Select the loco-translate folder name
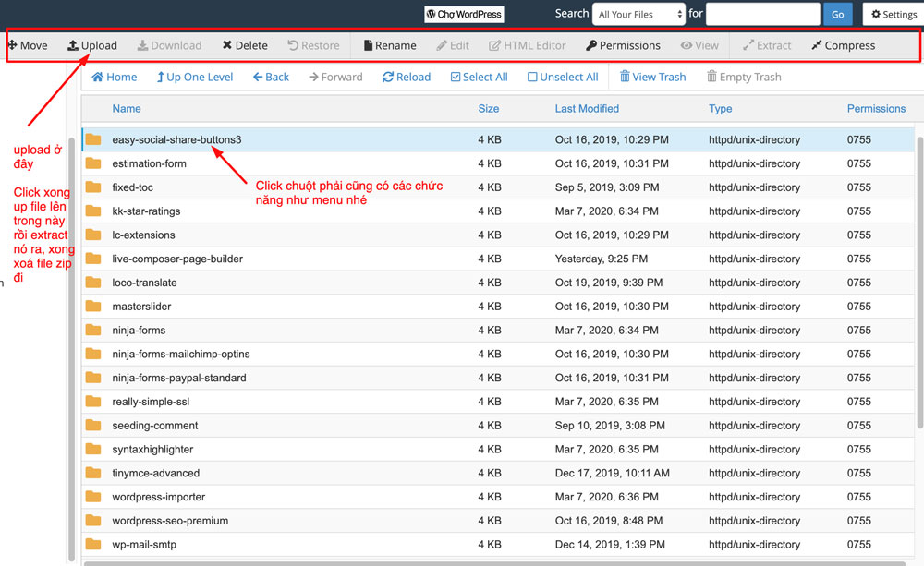 click(x=144, y=283)
